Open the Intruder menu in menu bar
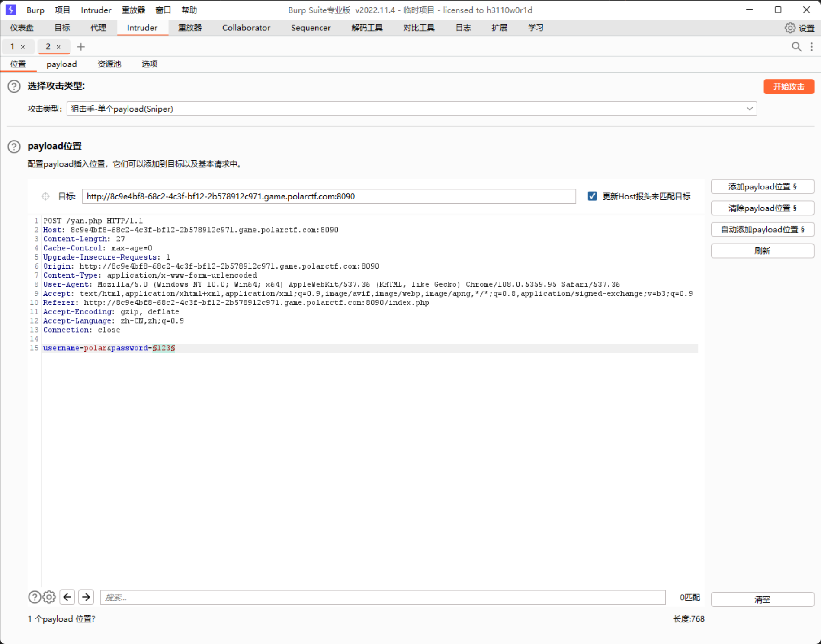 [96, 10]
